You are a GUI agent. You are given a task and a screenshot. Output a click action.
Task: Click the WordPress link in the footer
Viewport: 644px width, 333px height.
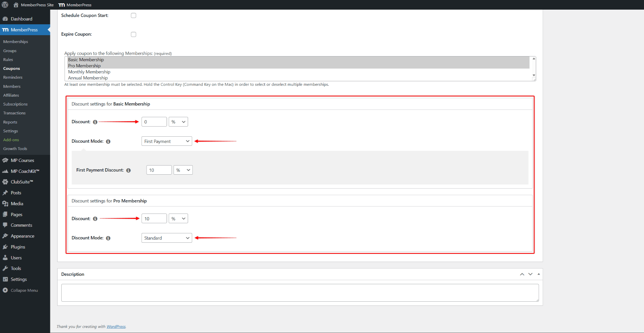tap(116, 326)
